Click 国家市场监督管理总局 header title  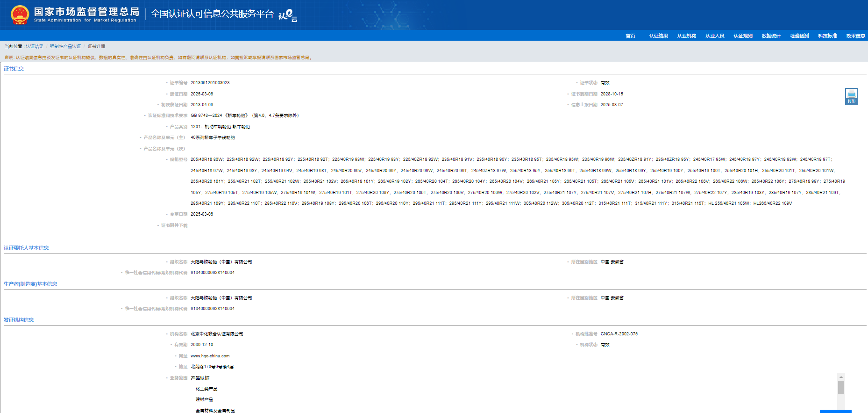coord(86,12)
